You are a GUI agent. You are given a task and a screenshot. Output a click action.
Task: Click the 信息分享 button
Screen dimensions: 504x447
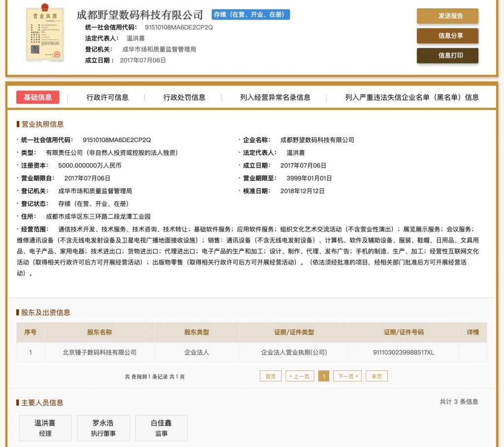tap(447, 36)
